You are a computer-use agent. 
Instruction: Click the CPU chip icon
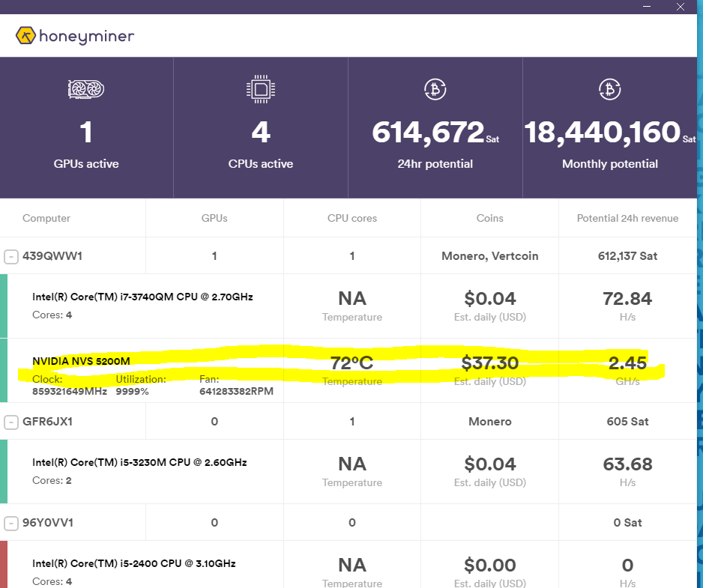[261, 89]
